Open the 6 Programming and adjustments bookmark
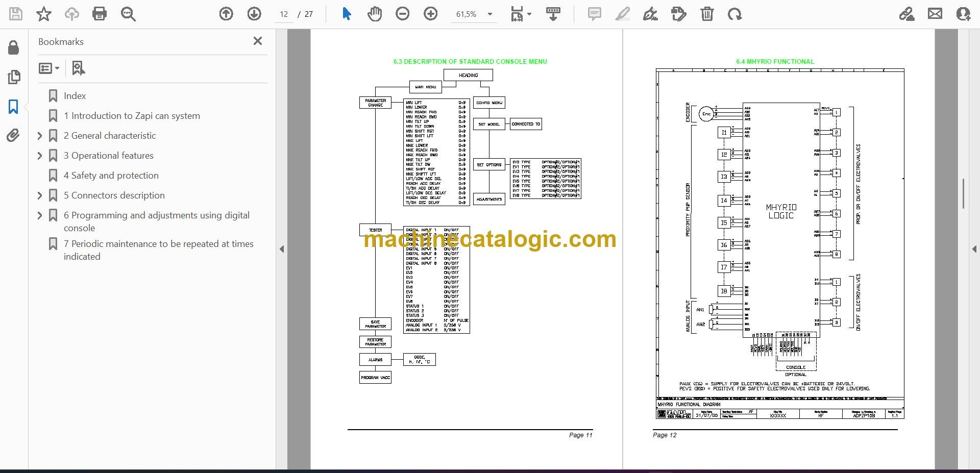Viewport: 980px width, 473px height. click(157, 221)
